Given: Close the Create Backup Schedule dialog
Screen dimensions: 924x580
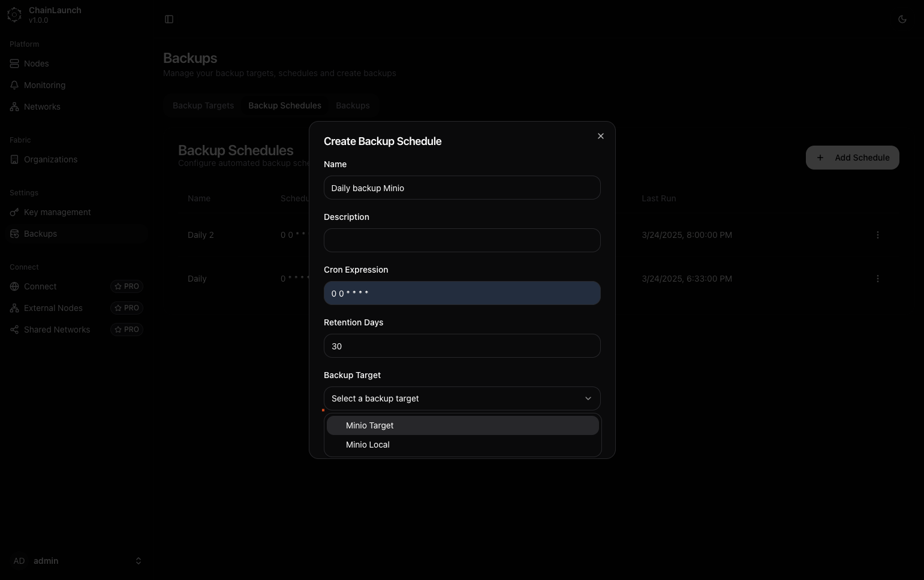Looking at the screenshot, I should click(x=600, y=136).
